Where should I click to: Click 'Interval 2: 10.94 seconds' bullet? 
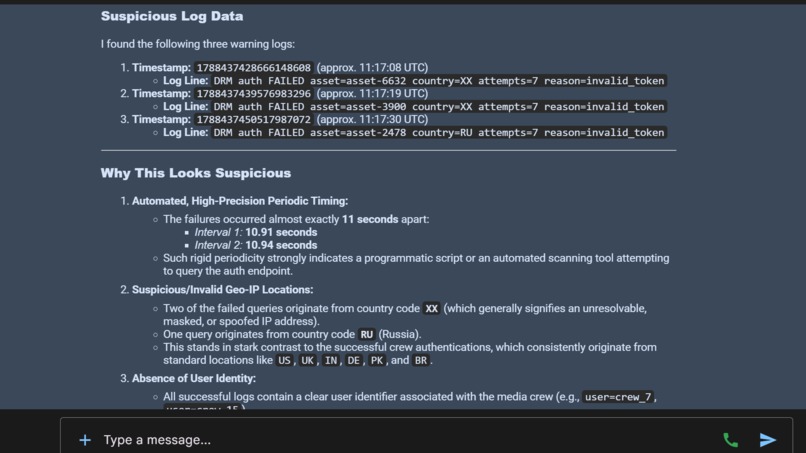[255, 245]
